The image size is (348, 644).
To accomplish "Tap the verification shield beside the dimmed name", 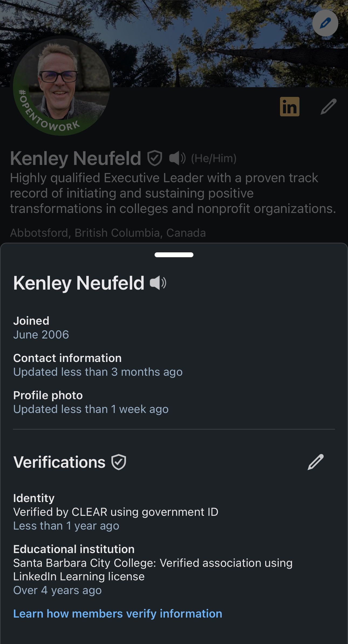I will (155, 158).
